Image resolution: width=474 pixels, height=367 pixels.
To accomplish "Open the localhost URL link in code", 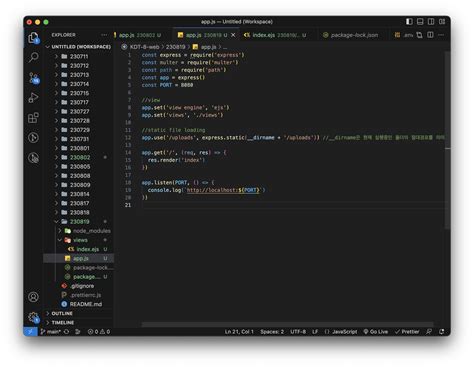I will 223,190.
